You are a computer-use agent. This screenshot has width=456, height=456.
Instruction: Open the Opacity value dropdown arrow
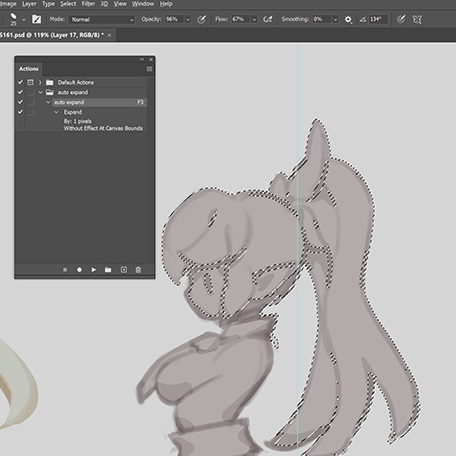(x=188, y=19)
